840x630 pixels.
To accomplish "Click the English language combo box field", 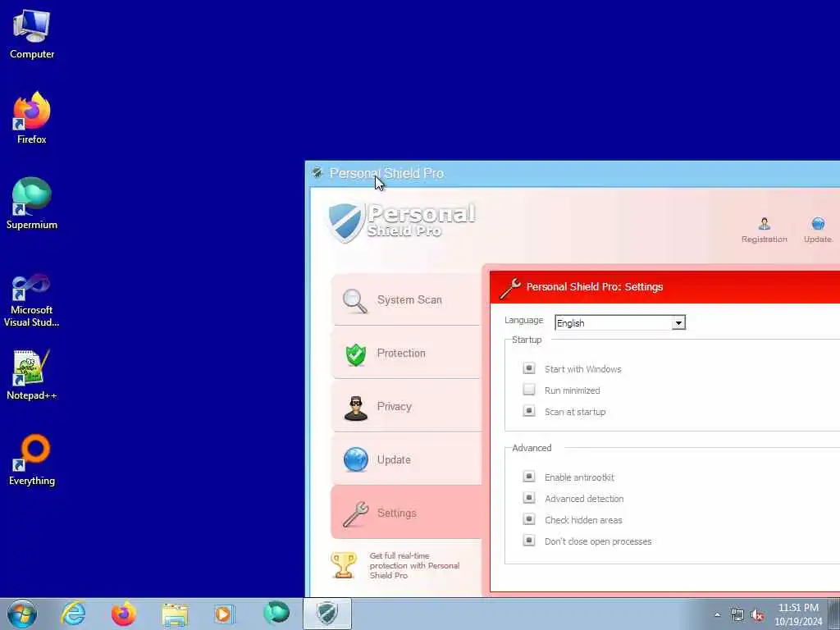I will 620,323.
